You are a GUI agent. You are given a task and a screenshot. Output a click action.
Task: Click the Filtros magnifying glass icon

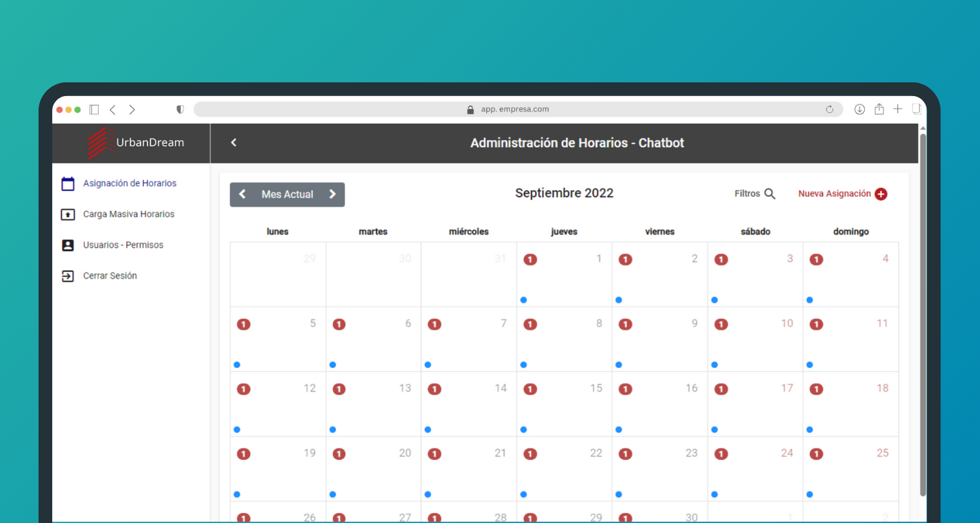(770, 194)
